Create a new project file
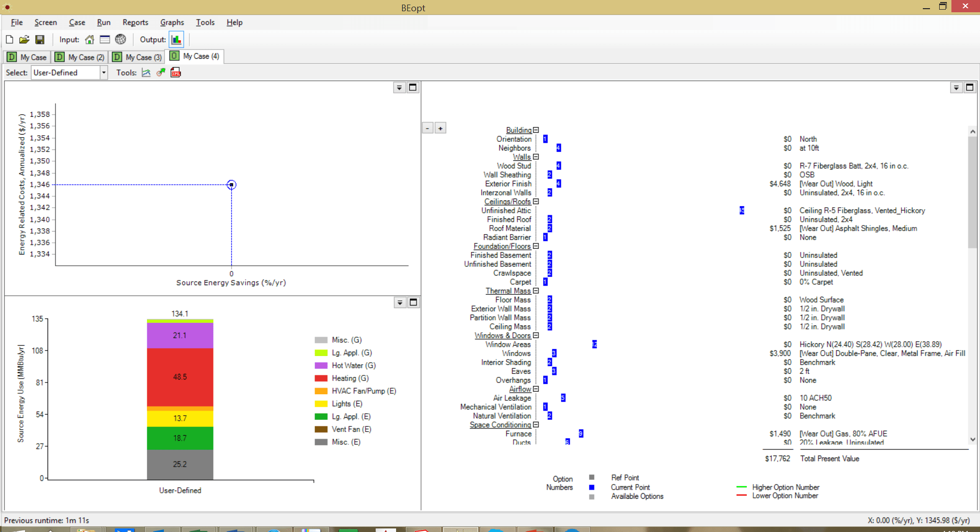Screen dimensions: 980x532 (10, 39)
